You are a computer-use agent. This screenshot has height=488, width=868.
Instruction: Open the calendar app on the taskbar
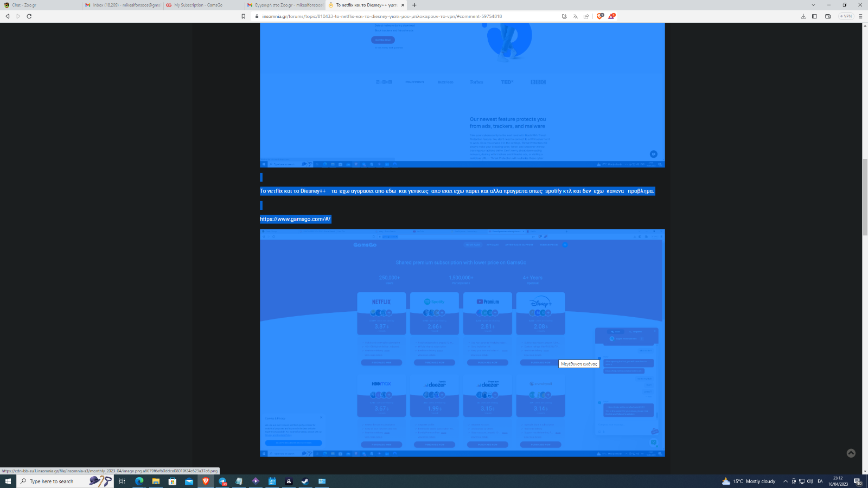point(272,481)
